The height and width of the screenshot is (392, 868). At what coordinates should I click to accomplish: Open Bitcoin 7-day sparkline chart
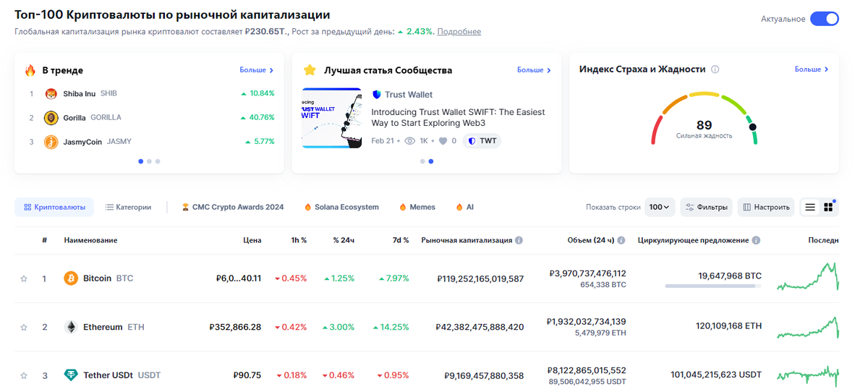(808, 277)
